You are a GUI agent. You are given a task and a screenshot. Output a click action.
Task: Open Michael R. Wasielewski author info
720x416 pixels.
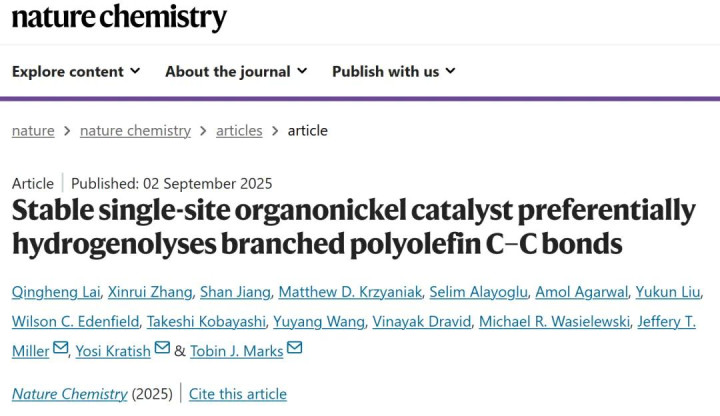click(554, 321)
